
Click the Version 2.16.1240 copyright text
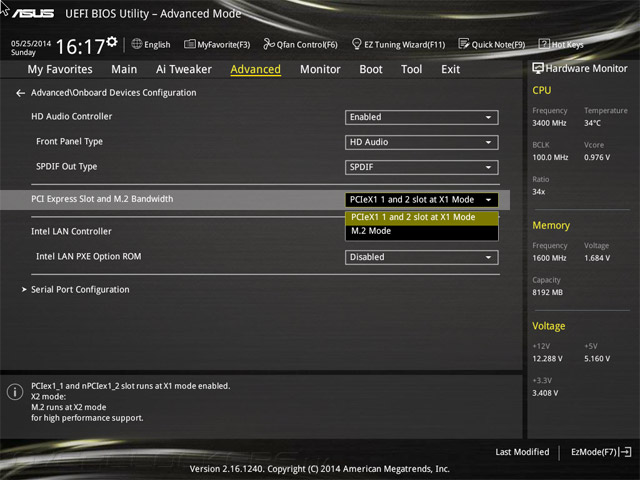click(320, 469)
